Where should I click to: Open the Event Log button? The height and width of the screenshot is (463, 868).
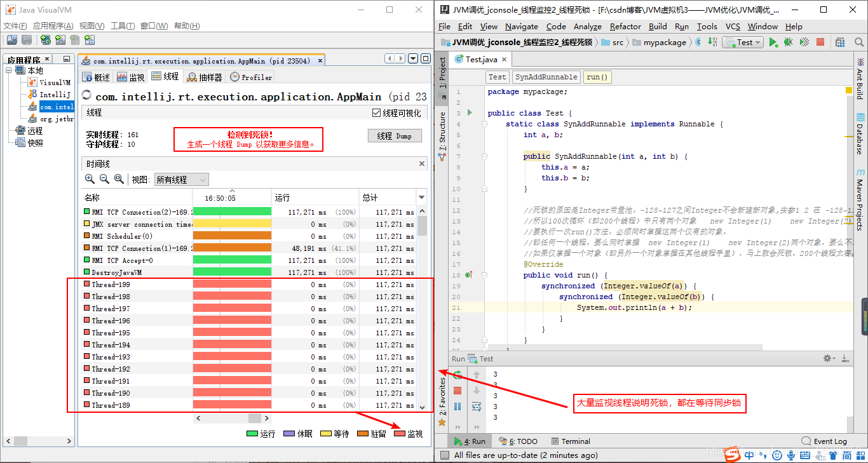point(825,441)
